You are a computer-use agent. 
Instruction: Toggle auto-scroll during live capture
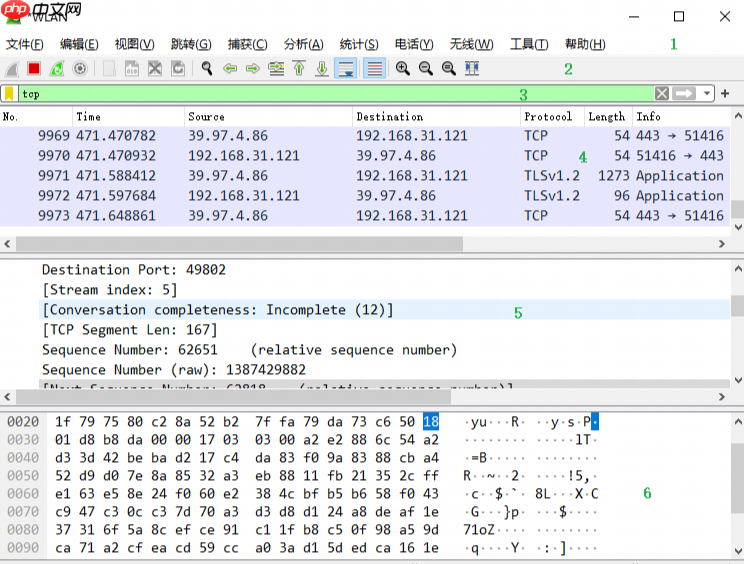pos(346,69)
